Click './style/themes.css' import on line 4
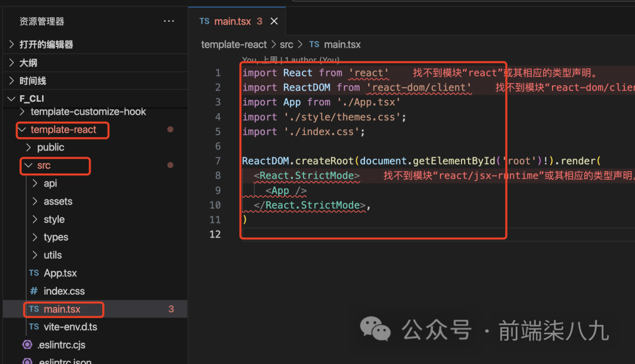 [x=342, y=117]
